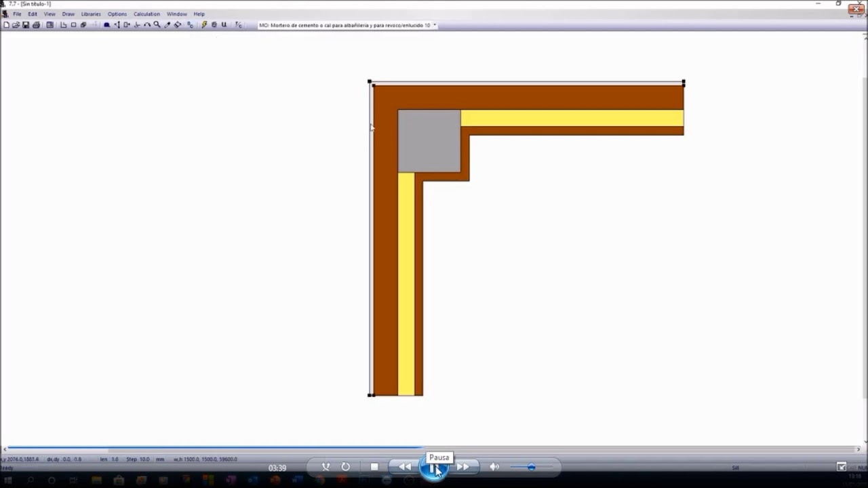Mute the player volume speaker icon
868x488 pixels.
[x=494, y=467]
